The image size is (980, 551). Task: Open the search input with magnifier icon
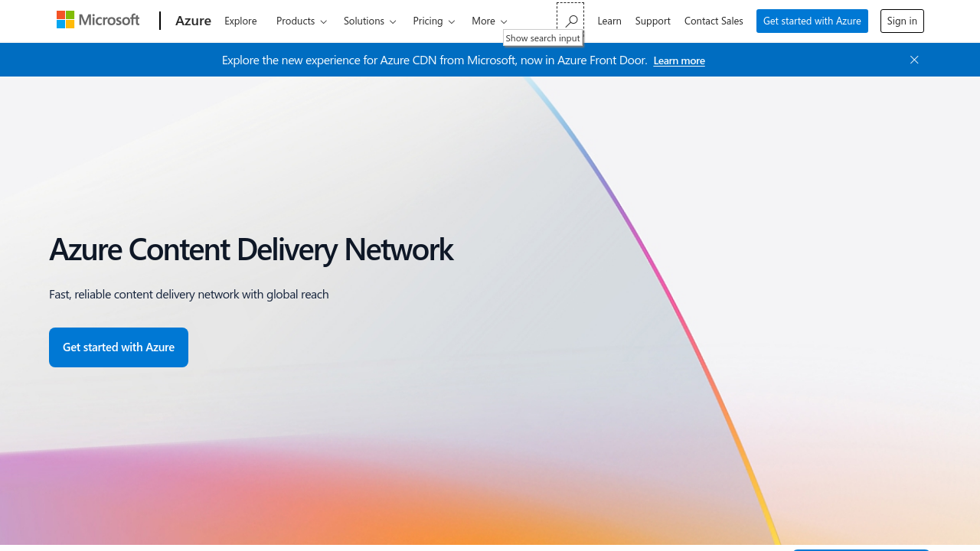click(x=570, y=21)
